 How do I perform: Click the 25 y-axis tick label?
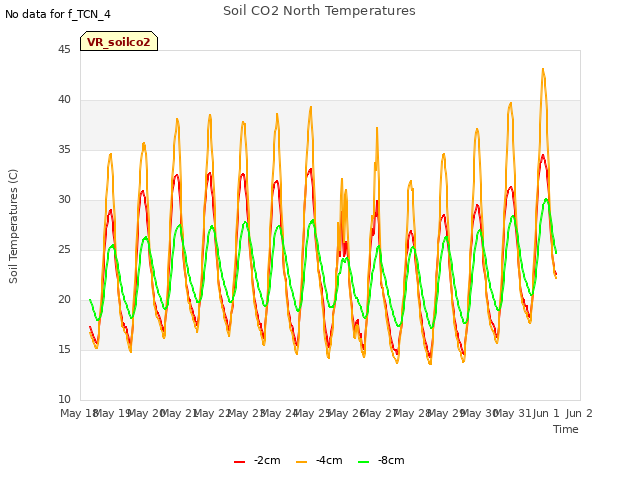(64, 249)
